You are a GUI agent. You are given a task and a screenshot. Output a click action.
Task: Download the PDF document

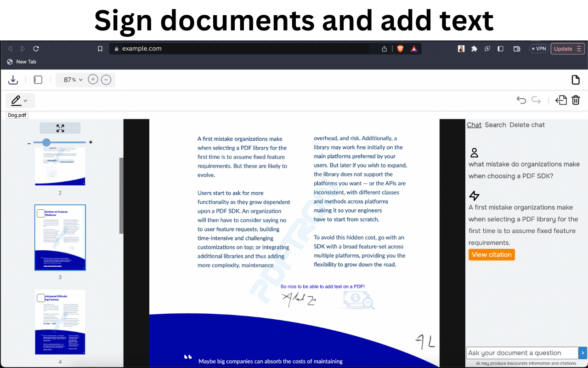coord(13,80)
